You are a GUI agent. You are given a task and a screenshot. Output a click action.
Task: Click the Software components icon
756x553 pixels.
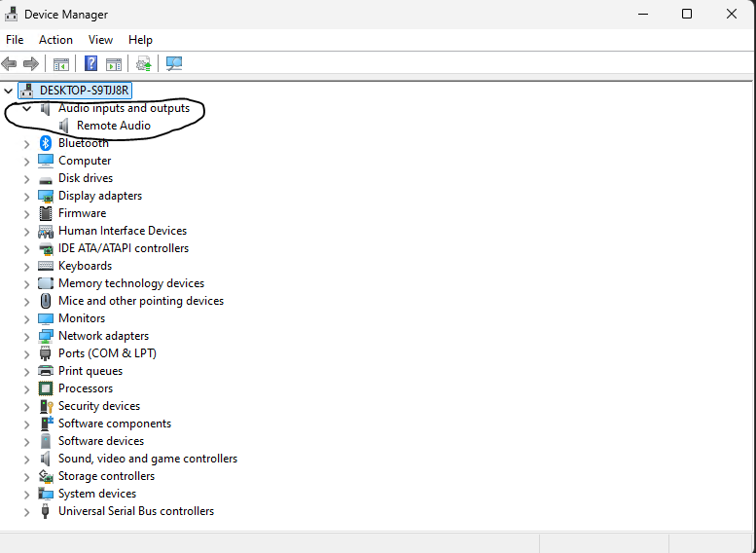[x=47, y=424]
